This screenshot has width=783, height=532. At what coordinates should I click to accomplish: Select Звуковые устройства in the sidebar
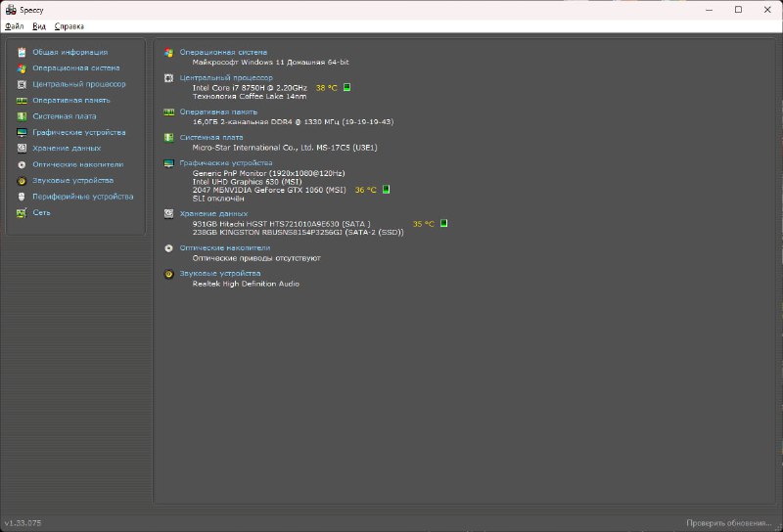click(72, 180)
